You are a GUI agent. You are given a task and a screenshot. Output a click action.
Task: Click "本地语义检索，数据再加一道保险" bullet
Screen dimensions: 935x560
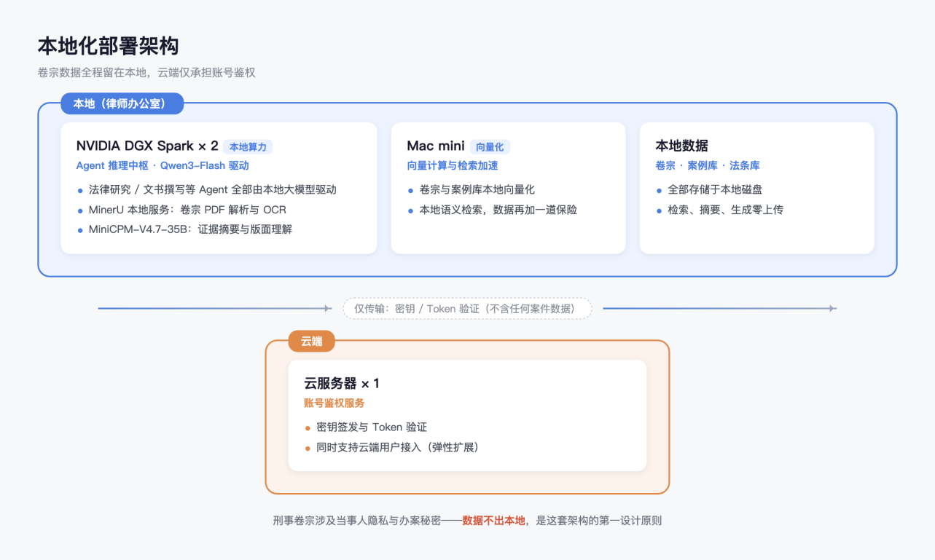[x=498, y=210]
